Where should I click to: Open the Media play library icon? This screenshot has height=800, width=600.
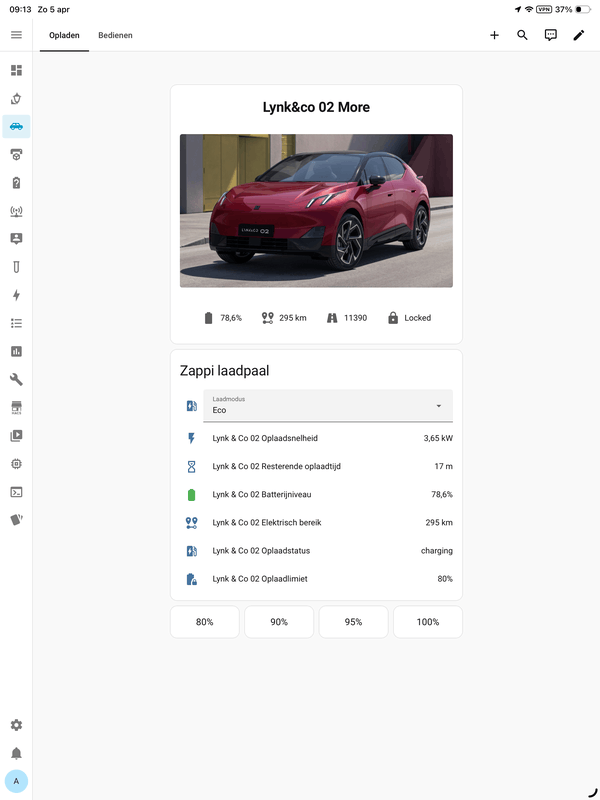coord(16,436)
